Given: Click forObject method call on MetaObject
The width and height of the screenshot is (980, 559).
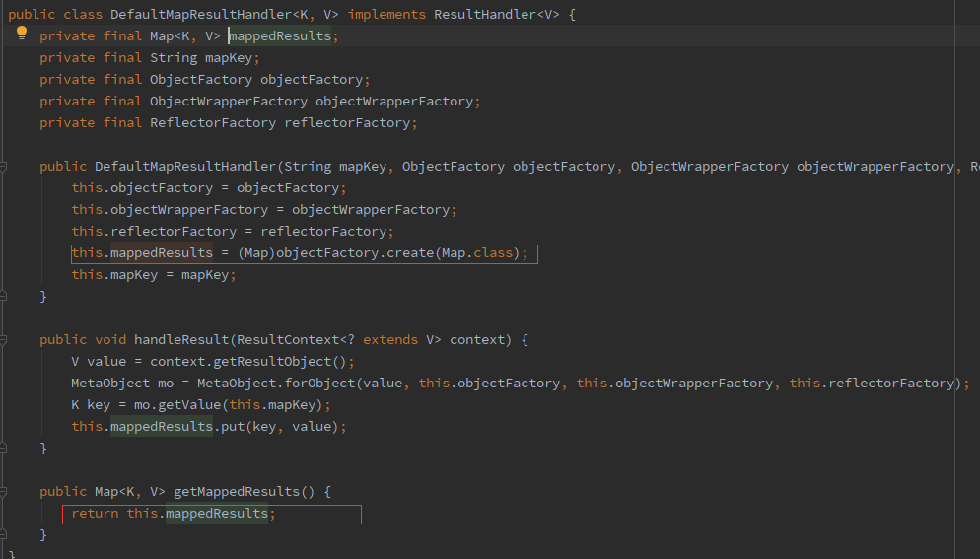Looking at the screenshot, I should coord(318,384).
